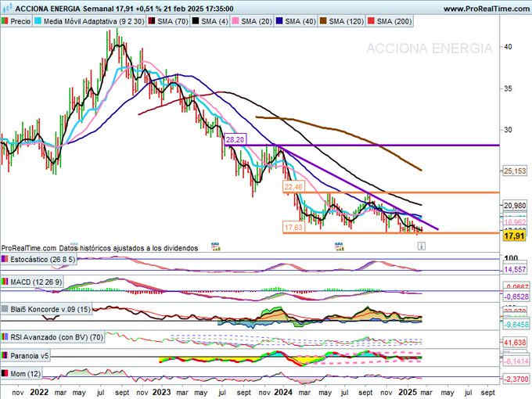Open the Paranoia v5 indicator label
The height and width of the screenshot is (399, 532).
[26, 356]
